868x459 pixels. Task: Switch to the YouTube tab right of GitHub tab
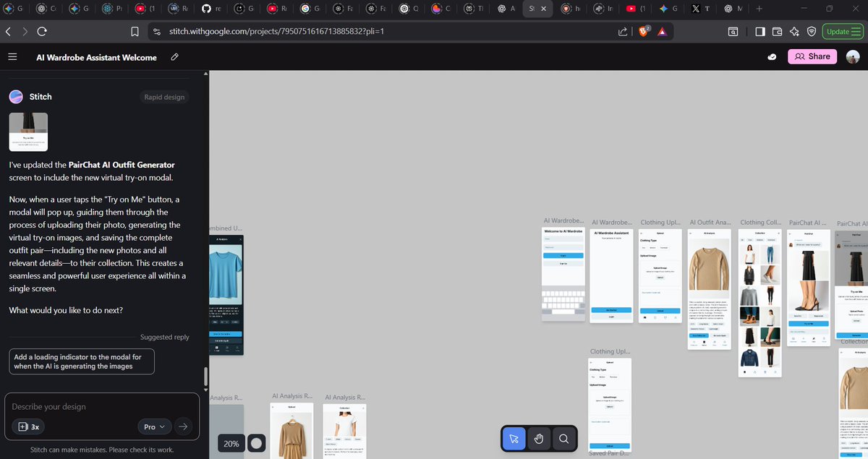coord(278,9)
